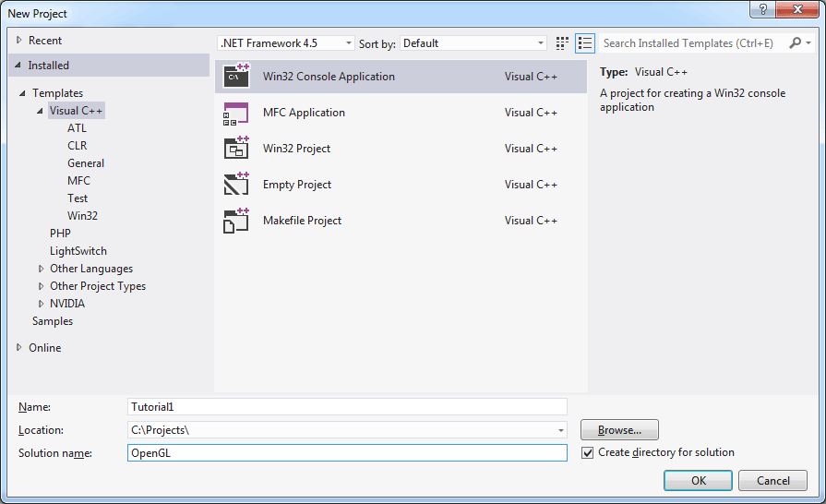
Task: Click the Win32 Project template icon
Action: pyautogui.click(x=236, y=149)
